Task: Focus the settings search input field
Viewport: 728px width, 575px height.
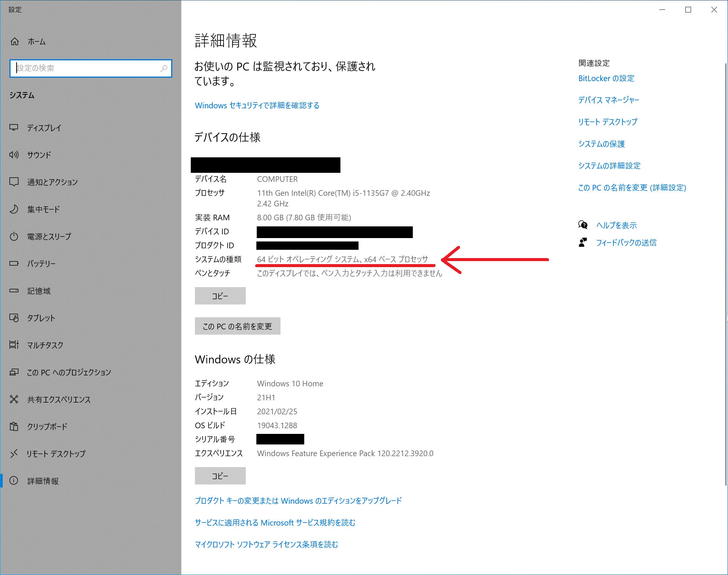Action: 87,68
